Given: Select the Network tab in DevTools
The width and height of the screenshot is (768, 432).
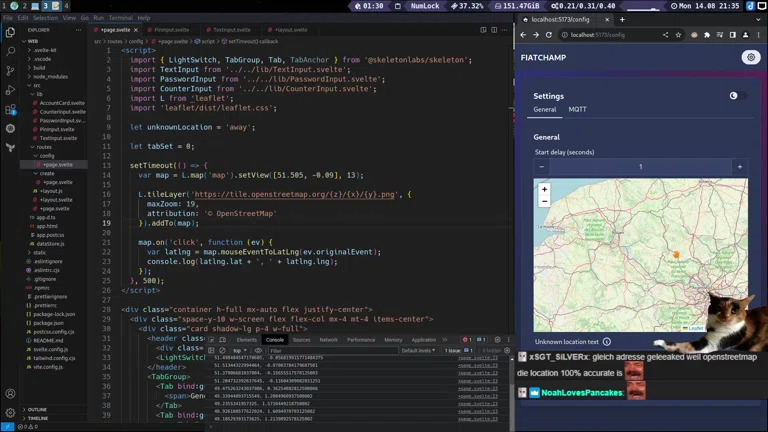Looking at the screenshot, I should 328,340.
